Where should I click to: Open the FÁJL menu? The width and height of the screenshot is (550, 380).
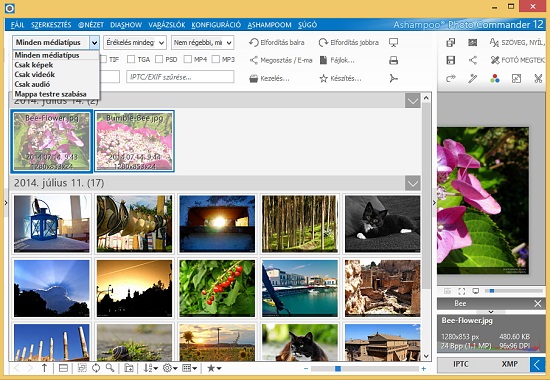click(17, 25)
